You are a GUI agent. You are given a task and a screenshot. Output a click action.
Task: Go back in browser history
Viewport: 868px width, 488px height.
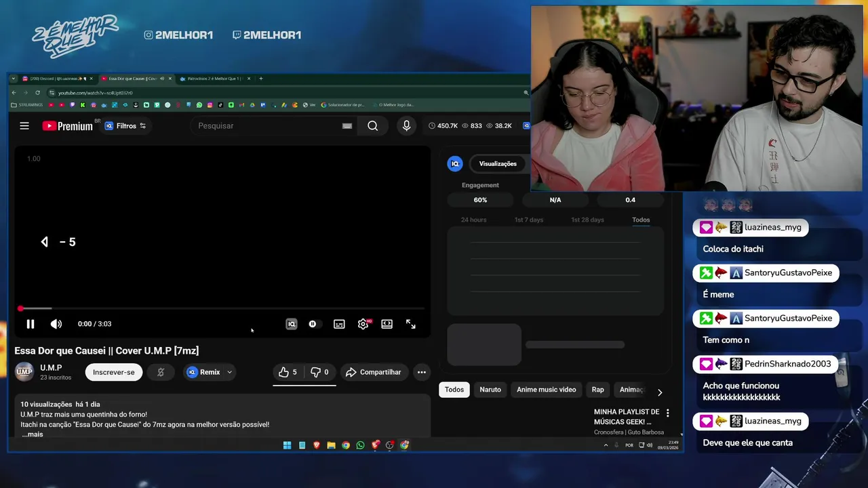coord(14,92)
